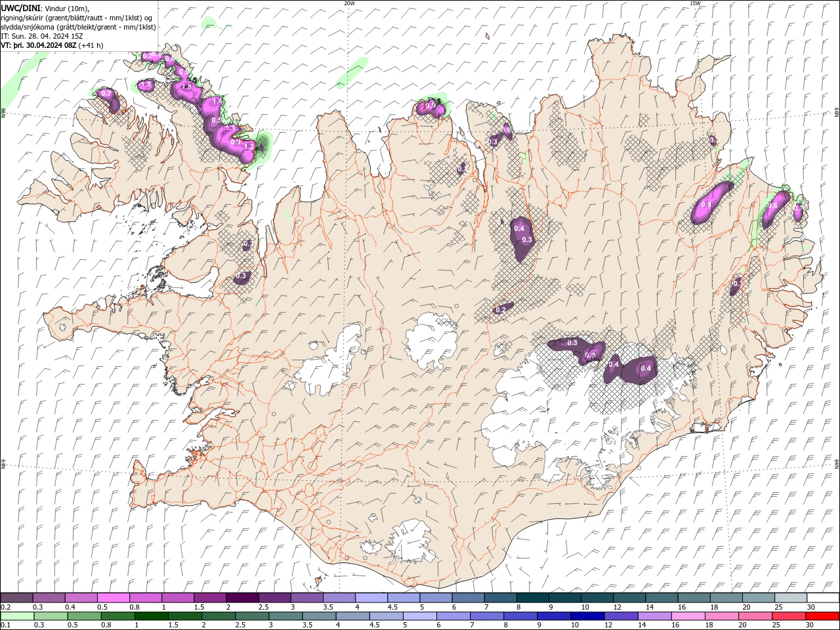Select the lower-row blue swatch beginning at 8
840x630 pixels.
point(521,616)
